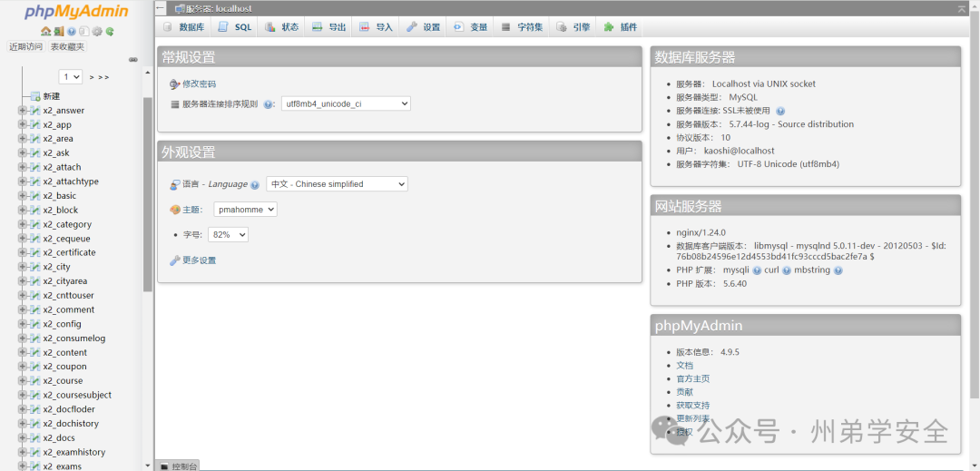
Task: Expand the x2_exams tree node
Action: tap(23, 466)
